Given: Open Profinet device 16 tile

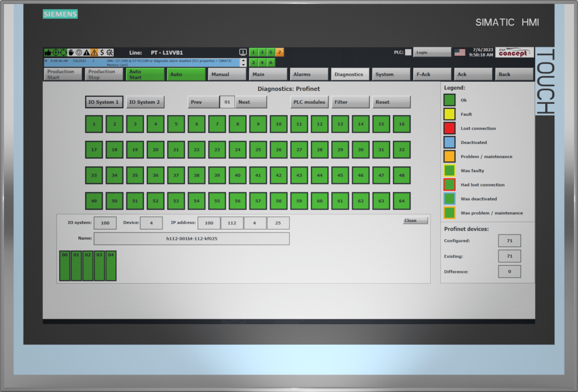Looking at the screenshot, I should (x=402, y=124).
